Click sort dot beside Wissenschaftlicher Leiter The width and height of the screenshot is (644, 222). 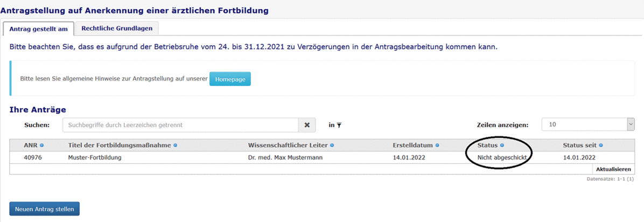[x=332, y=145]
